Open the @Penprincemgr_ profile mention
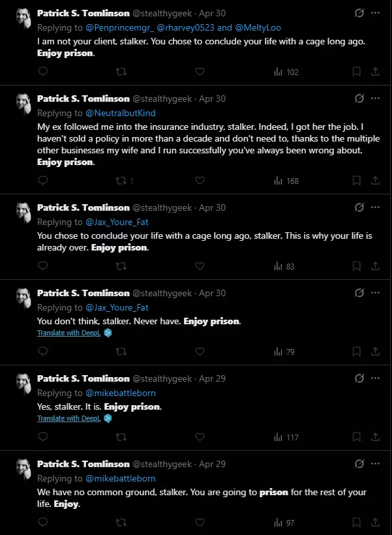392x535 pixels. point(119,27)
